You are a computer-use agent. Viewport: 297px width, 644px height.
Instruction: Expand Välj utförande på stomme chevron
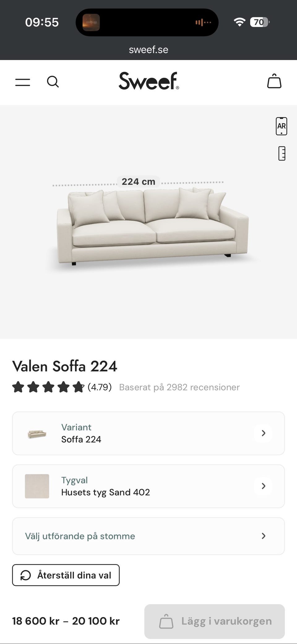click(x=263, y=536)
